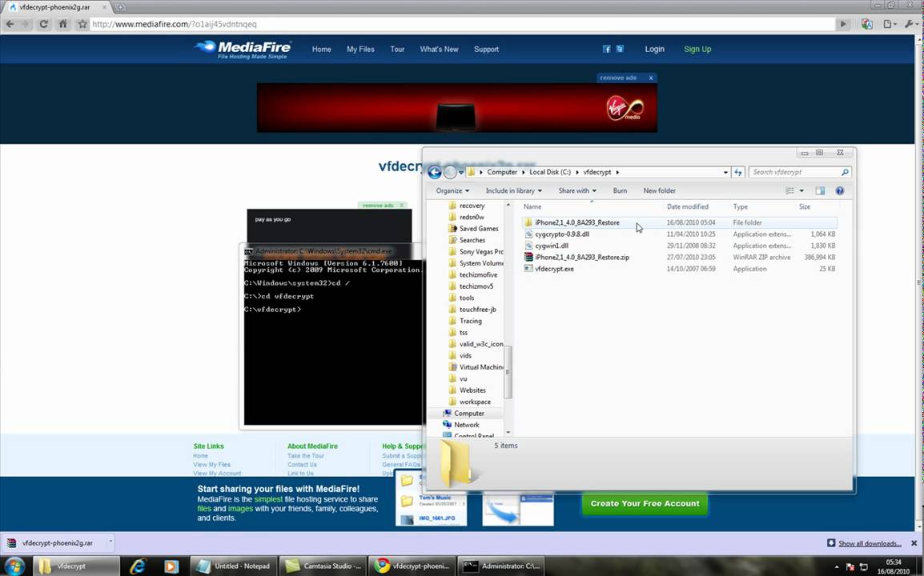Click the Explorer help icon

coord(840,190)
